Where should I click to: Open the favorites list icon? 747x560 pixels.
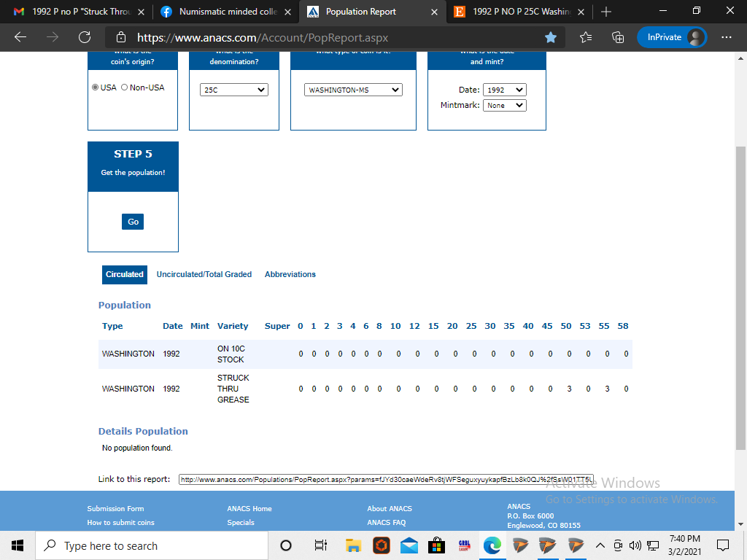[586, 37]
